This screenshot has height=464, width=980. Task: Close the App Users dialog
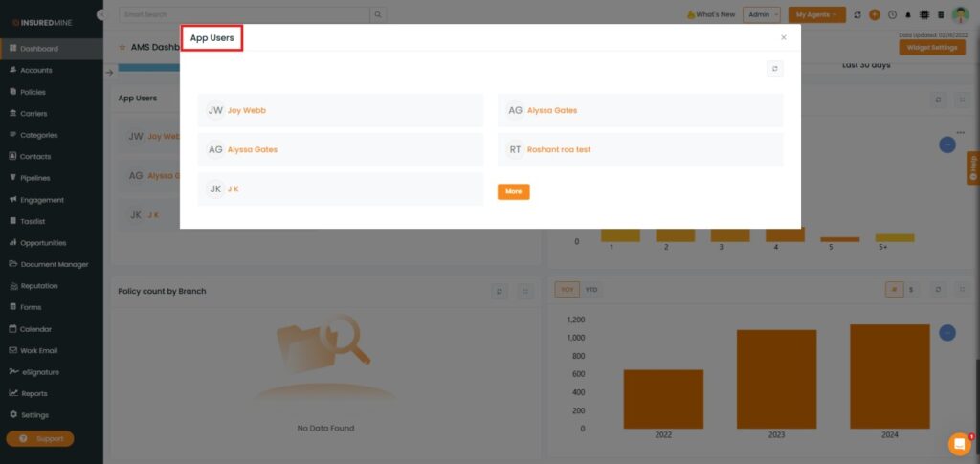click(x=784, y=37)
